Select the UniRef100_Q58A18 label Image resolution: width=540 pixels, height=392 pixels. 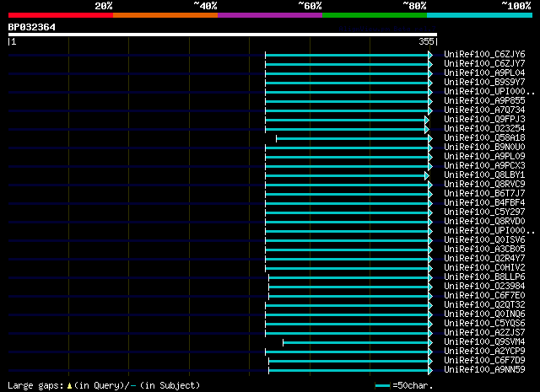484,138
